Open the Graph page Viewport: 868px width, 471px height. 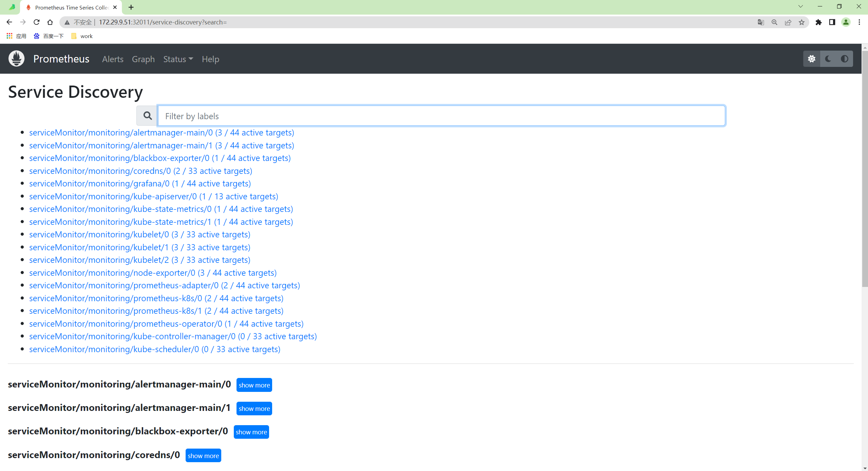click(143, 59)
